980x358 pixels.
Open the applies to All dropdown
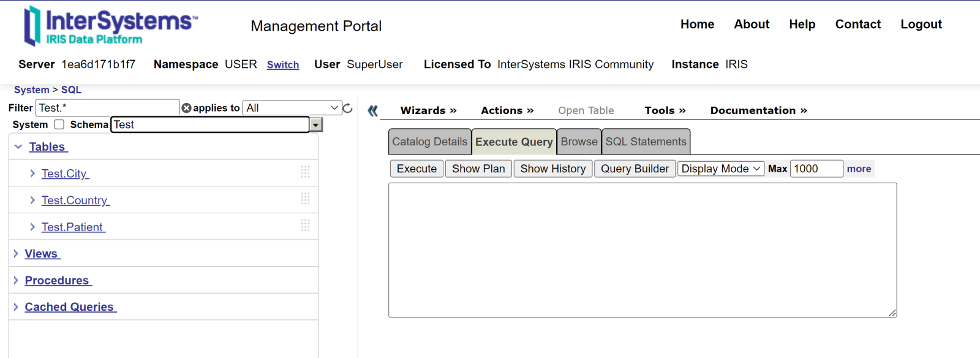(292, 108)
